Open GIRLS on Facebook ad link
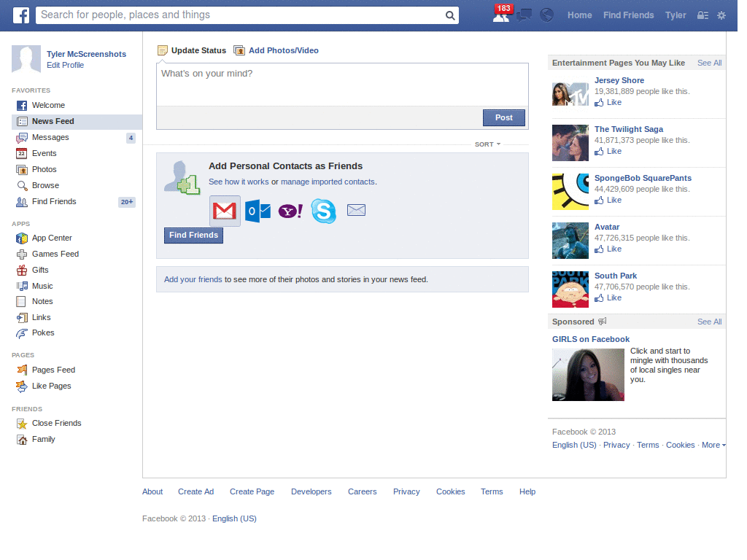The image size is (747, 560). pos(591,339)
